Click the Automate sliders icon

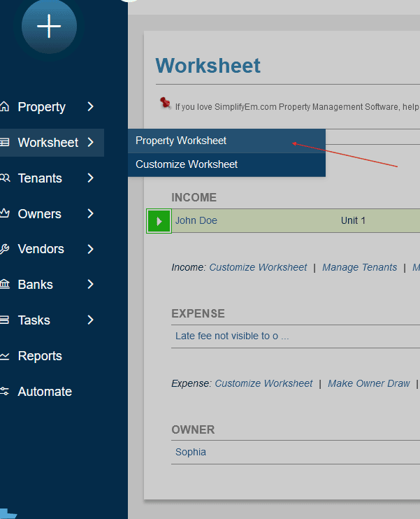pyautogui.click(x=5, y=392)
